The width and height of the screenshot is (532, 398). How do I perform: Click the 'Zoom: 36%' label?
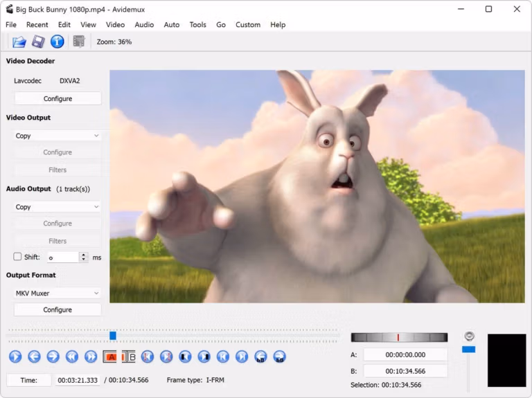tap(114, 42)
